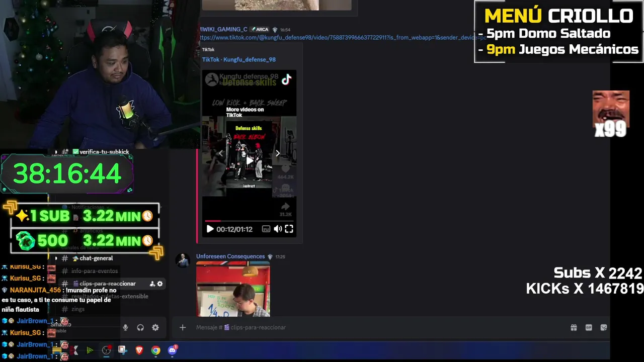
Task: Open the image posted by Unforeseen Consequences
Action: pos(233,289)
